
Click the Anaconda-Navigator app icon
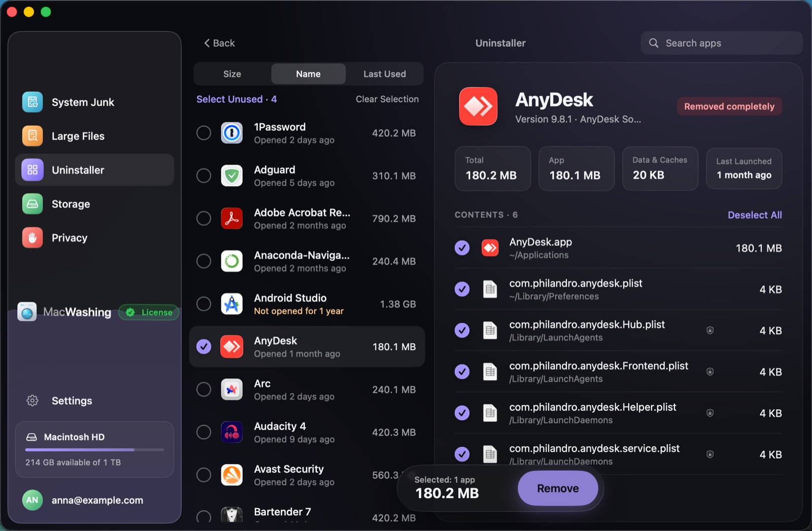point(232,261)
